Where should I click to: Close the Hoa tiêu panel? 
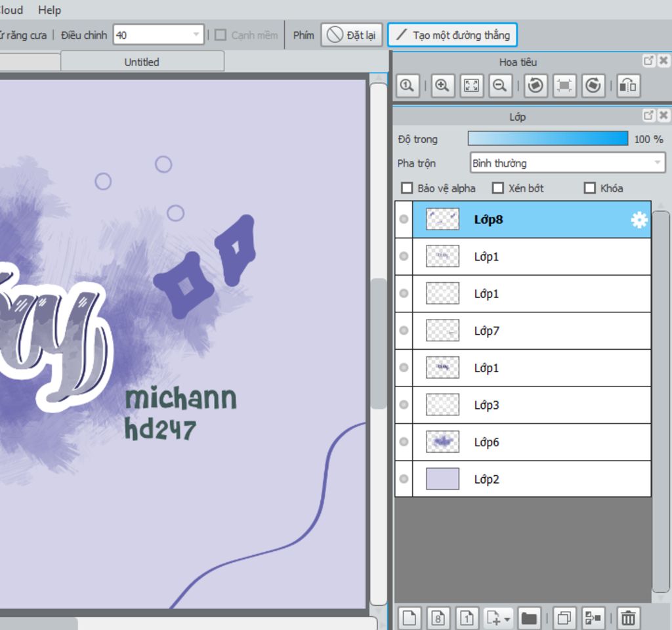click(x=663, y=60)
